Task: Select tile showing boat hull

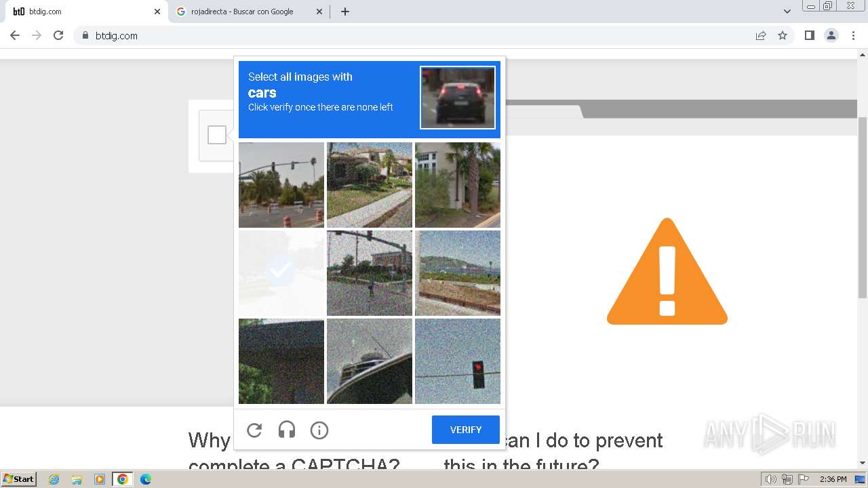Action: pos(370,361)
